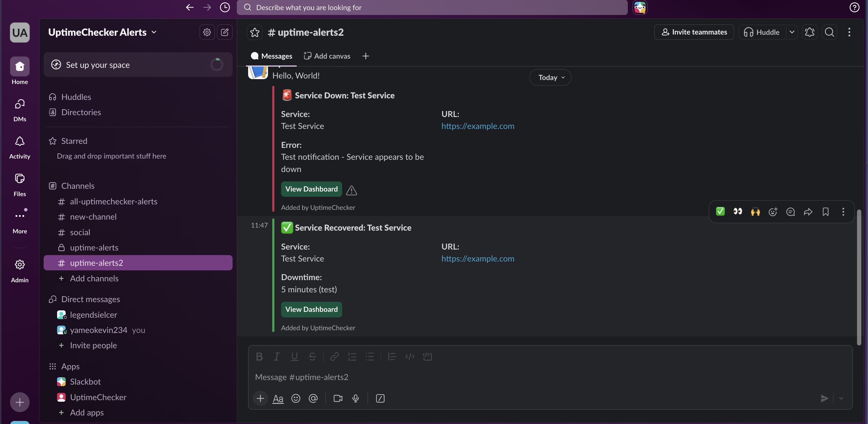Image resolution: width=868 pixels, height=424 pixels.
Task: Open the Files sidebar item
Action: [x=20, y=185]
